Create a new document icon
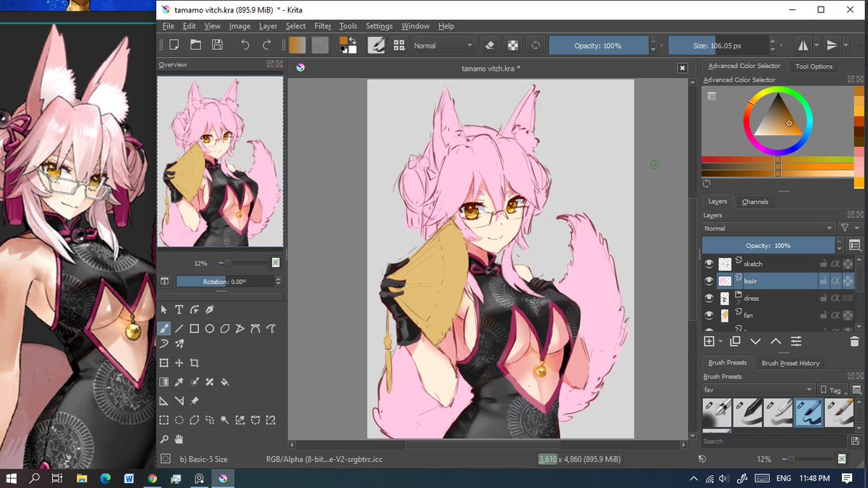Image resolution: width=868 pixels, height=488 pixels. point(174,45)
